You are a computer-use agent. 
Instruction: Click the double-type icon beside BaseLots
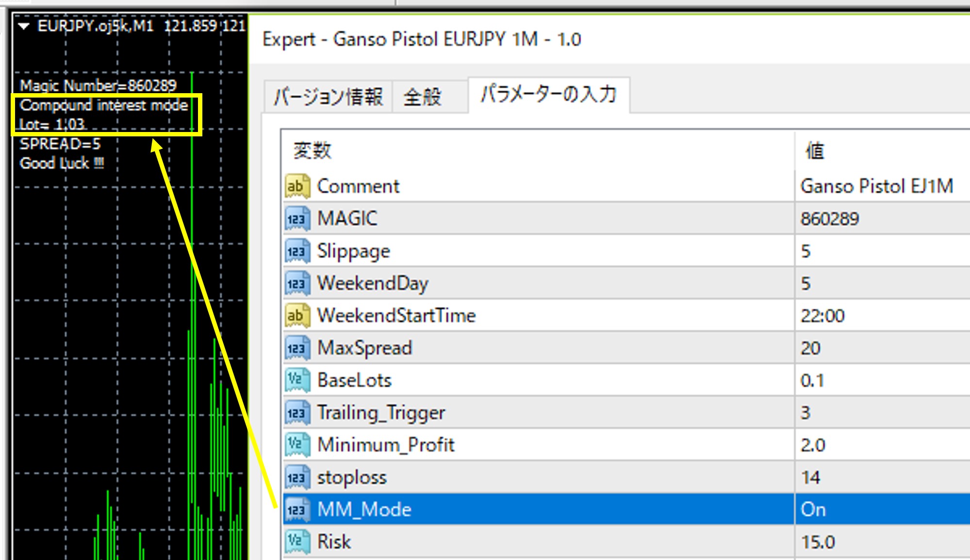coord(297,380)
